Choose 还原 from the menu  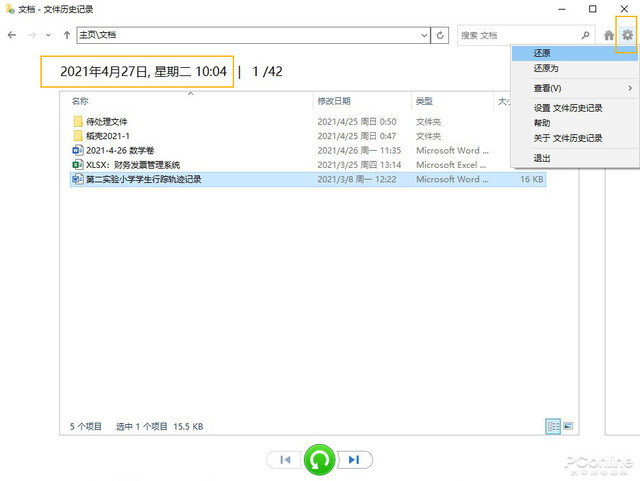coord(575,53)
